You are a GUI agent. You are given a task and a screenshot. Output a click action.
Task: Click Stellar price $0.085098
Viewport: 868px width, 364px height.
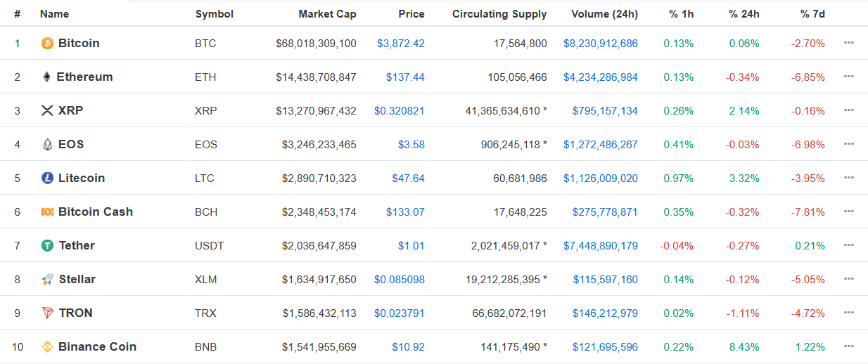click(x=400, y=280)
